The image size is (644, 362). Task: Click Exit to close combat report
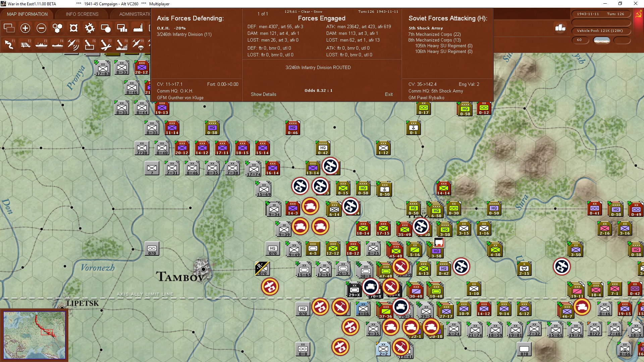pos(389,94)
